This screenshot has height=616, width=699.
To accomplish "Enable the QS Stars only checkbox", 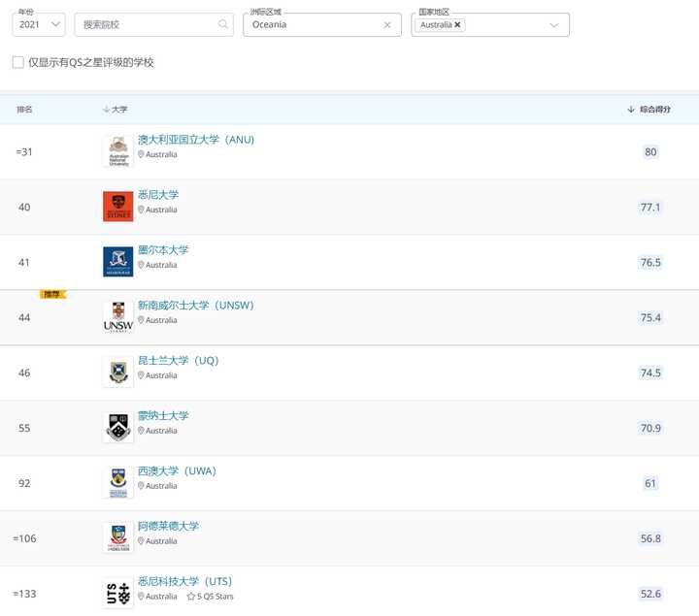I will [18, 62].
